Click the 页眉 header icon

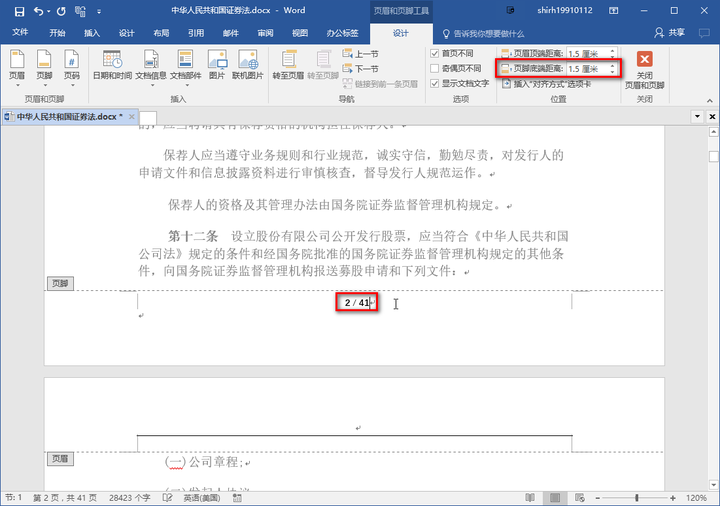(17, 65)
